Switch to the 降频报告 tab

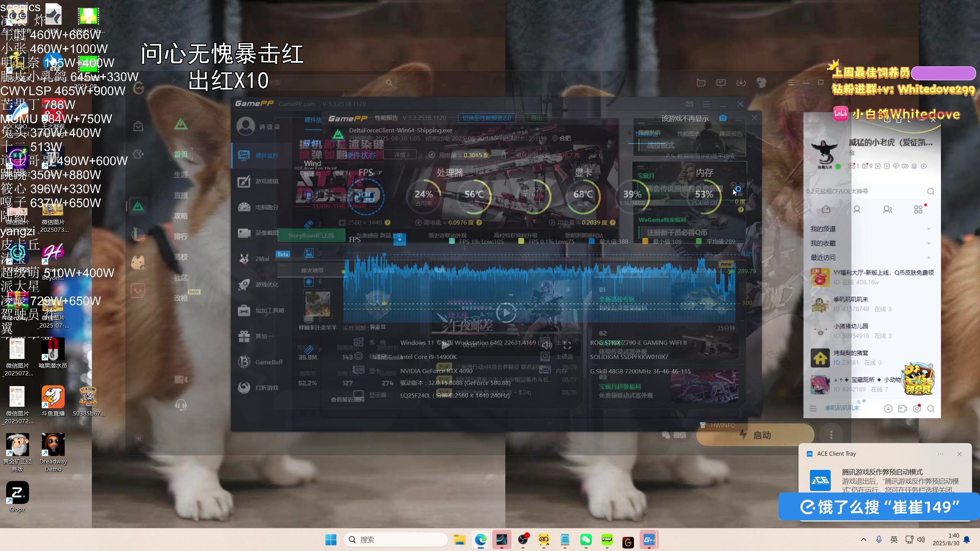pos(730,134)
